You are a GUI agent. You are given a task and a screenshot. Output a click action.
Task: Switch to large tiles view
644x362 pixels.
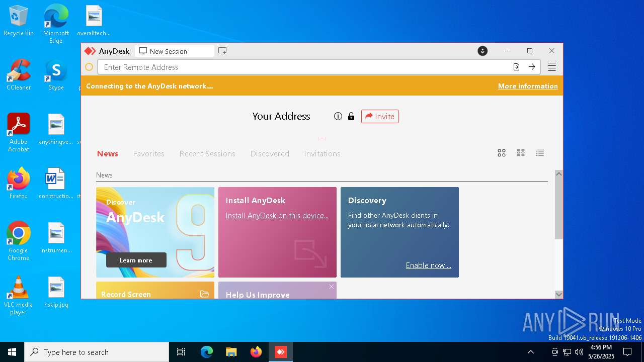(x=502, y=153)
